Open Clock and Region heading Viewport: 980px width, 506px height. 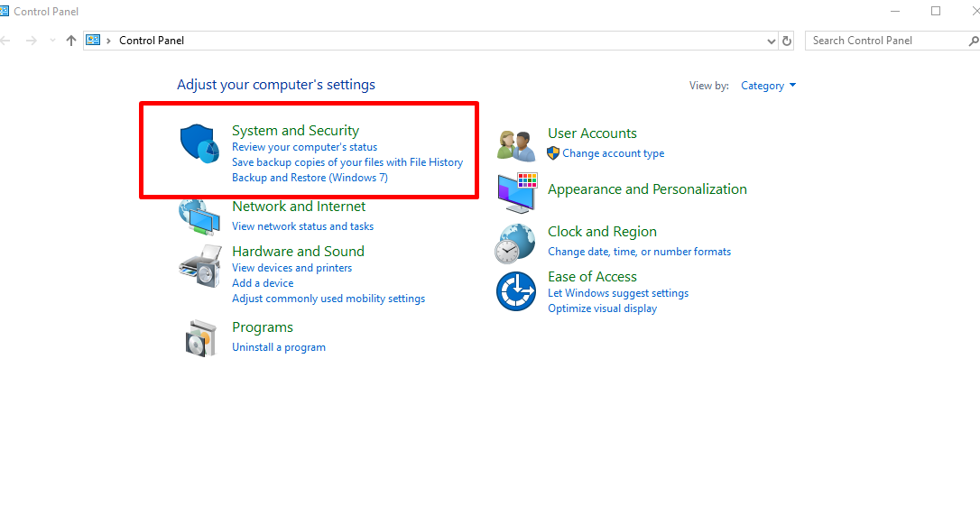(603, 232)
